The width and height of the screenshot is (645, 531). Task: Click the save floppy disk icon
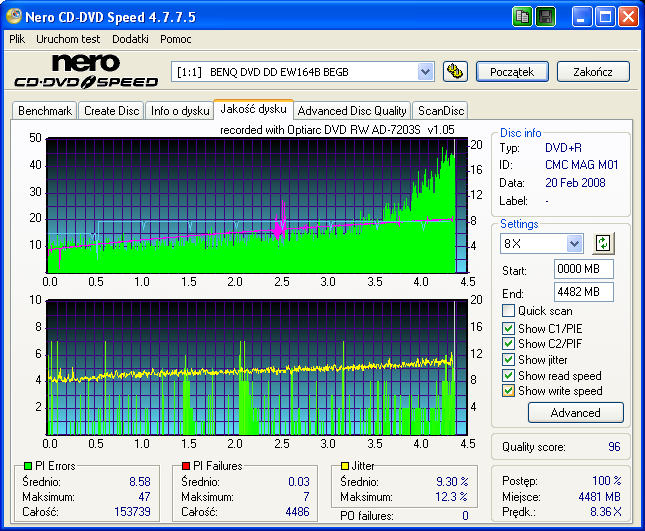pos(545,17)
